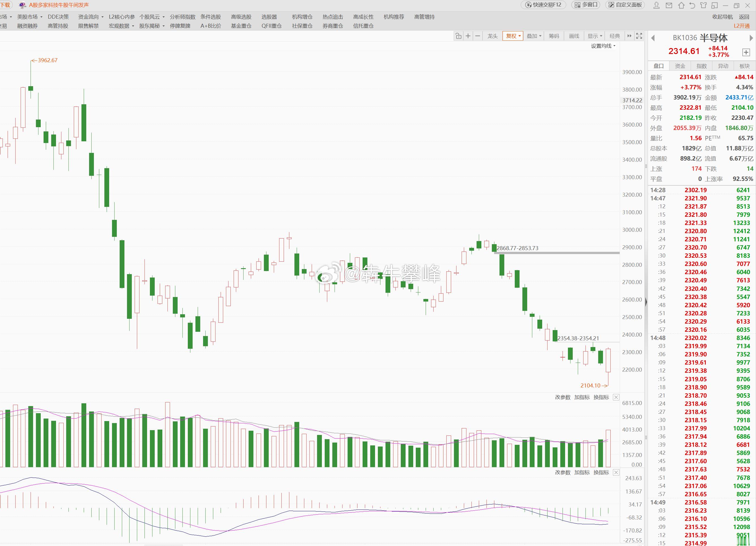This screenshot has height=546, width=756.
Task: Switch to the 资金 tab
Action: coord(680,66)
